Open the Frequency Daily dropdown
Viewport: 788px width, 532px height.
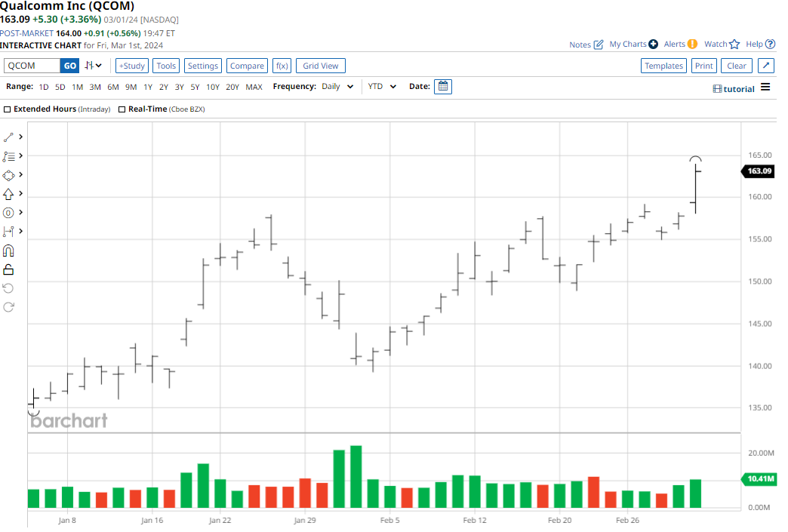[337, 87]
